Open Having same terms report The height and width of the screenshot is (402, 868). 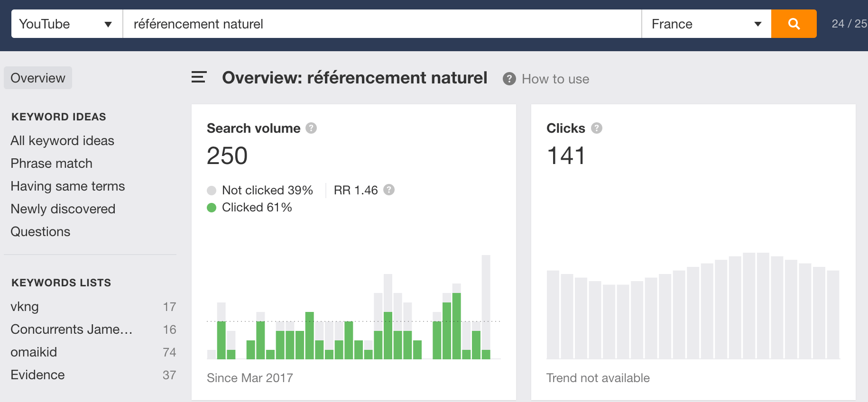coord(67,186)
